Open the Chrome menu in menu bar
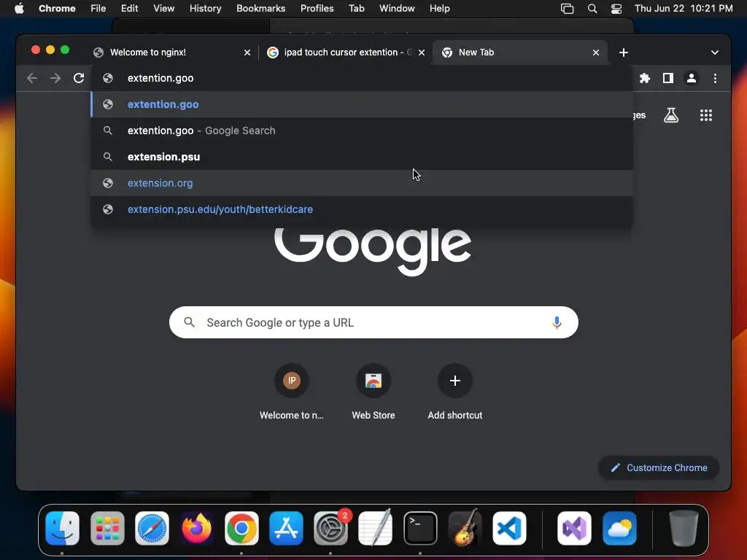The height and width of the screenshot is (560, 747). coord(57,9)
